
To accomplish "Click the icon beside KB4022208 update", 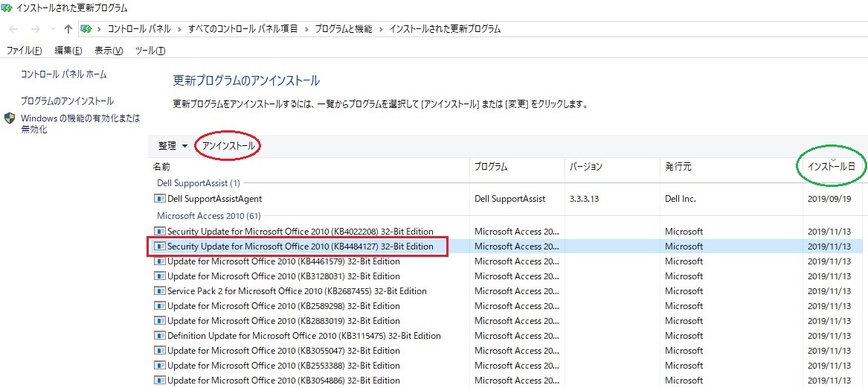I will [x=159, y=231].
